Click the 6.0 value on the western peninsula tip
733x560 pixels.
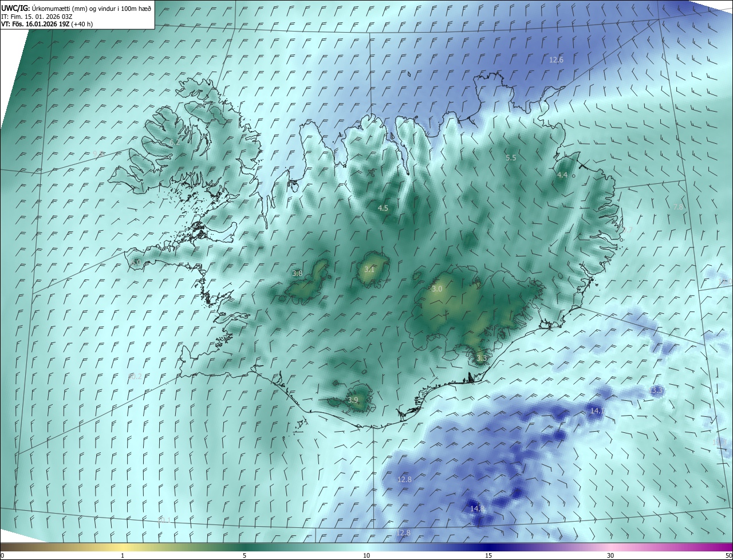136,262
